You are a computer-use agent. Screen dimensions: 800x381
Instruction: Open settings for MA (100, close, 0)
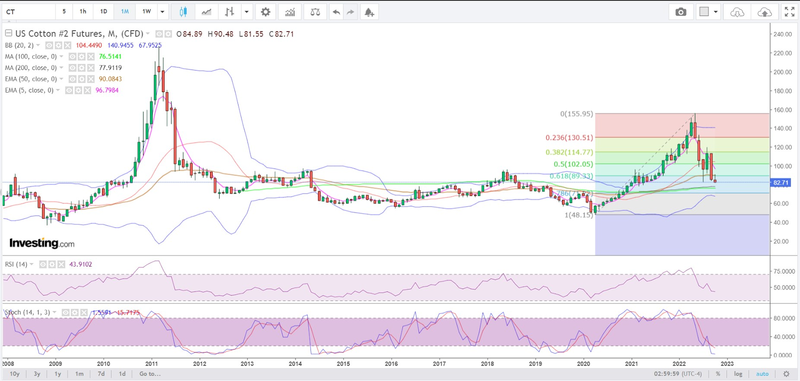(82, 57)
